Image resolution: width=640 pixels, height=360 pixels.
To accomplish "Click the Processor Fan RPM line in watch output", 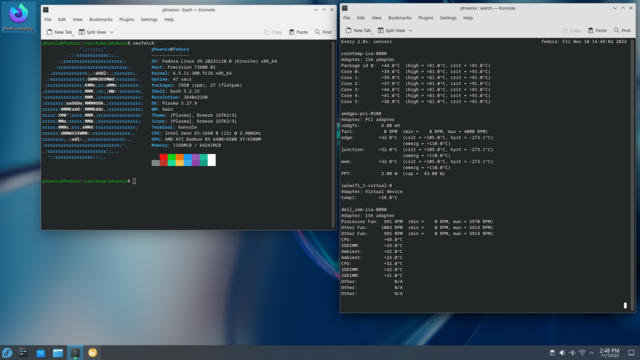I will (x=417, y=222).
